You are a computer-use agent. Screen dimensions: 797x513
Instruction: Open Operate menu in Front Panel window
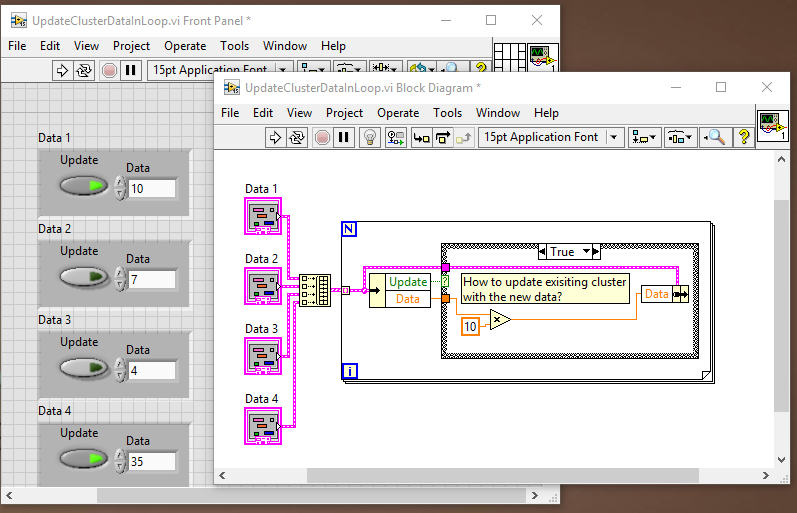185,46
